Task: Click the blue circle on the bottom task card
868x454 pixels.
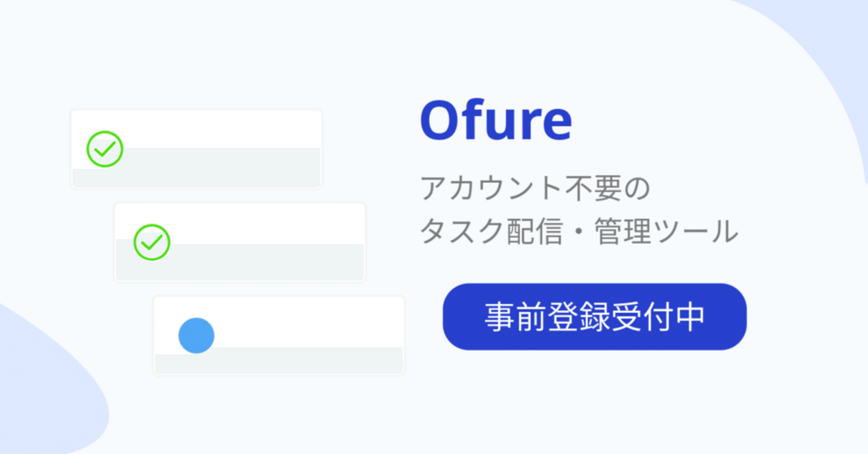Action: point(197,335)
